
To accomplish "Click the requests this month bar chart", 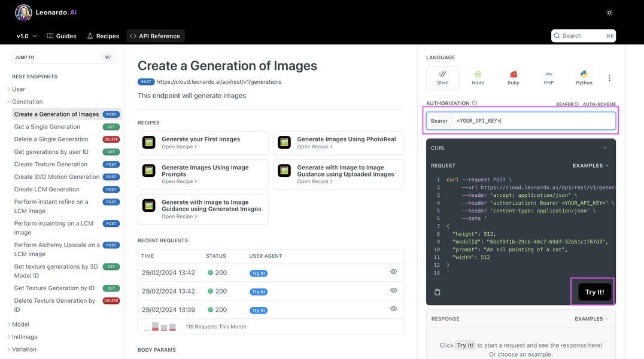I will pos(160,327).
